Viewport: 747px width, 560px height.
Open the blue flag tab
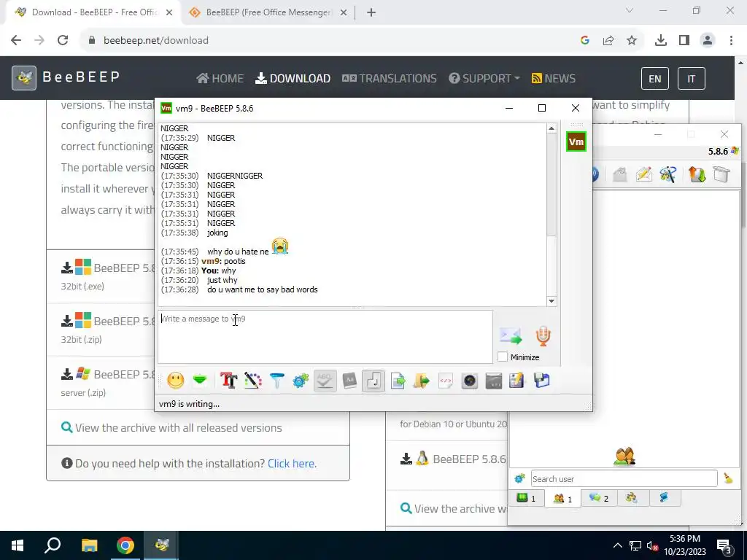point(664,498)
